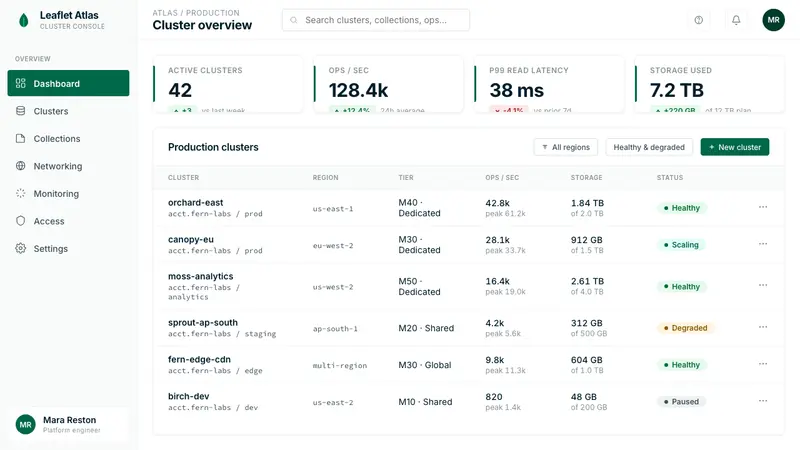The height and width of the screenshot is (450, 800).
Task: Click the Settings gear icon
Action: point(20,248)
